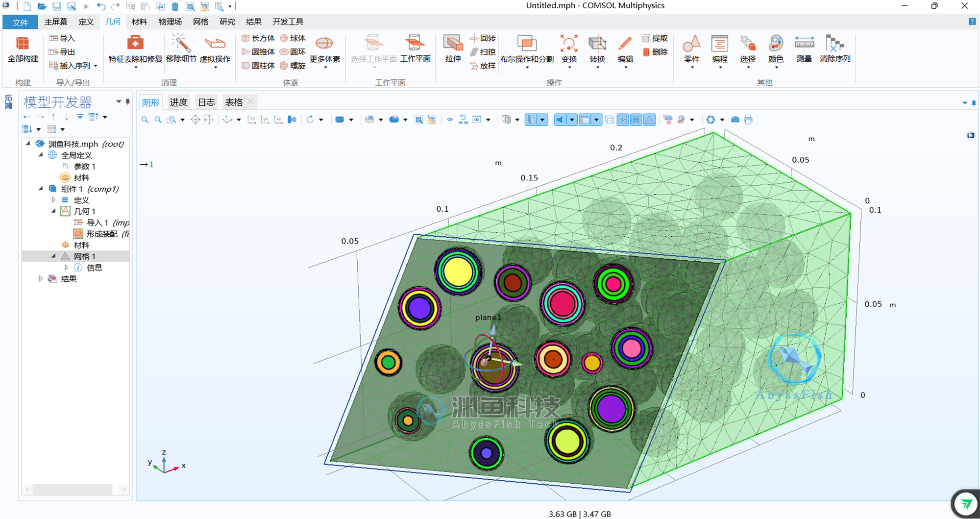Screen dimensions: 980x519
Task: Click the Undo icon in quick access toolbar
Action: pyautogui.click(x=101, y=6)
